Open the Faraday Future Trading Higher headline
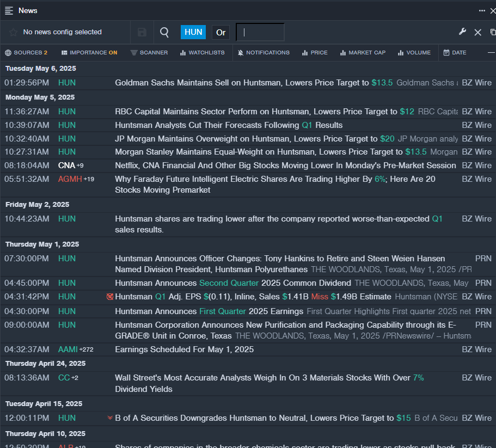 coord(275,185)
